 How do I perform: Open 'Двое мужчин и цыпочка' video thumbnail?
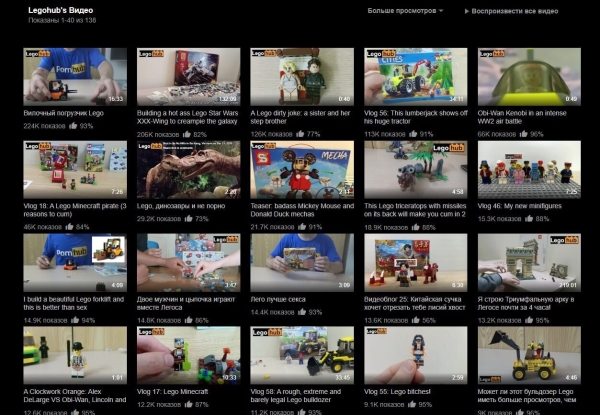(x=189, y=263)
